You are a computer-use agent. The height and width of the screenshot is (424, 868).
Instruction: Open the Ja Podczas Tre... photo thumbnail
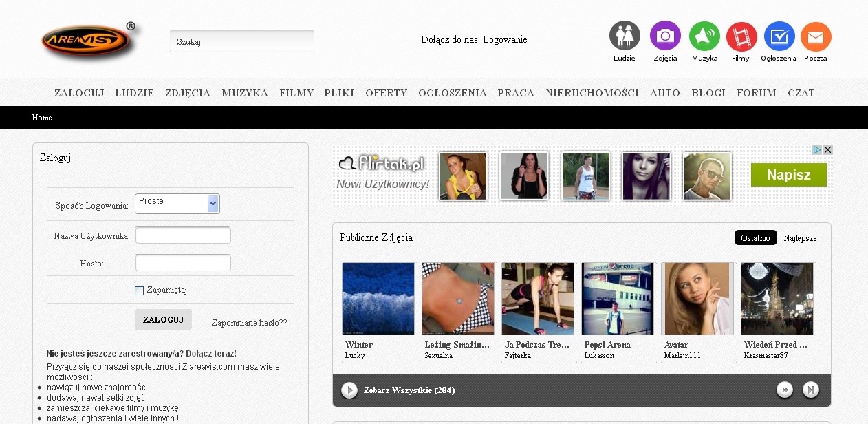pos(538,299)
